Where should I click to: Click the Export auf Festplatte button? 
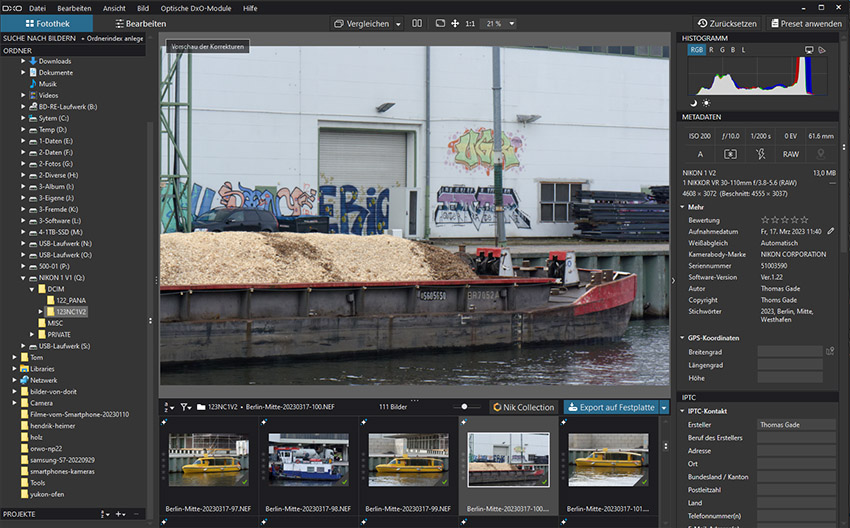pos(609,408)
